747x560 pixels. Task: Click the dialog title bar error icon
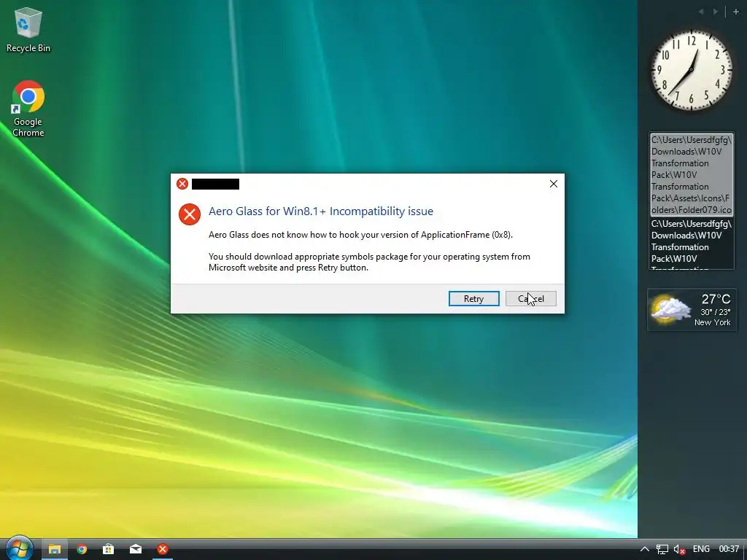[x=182, y=184]
